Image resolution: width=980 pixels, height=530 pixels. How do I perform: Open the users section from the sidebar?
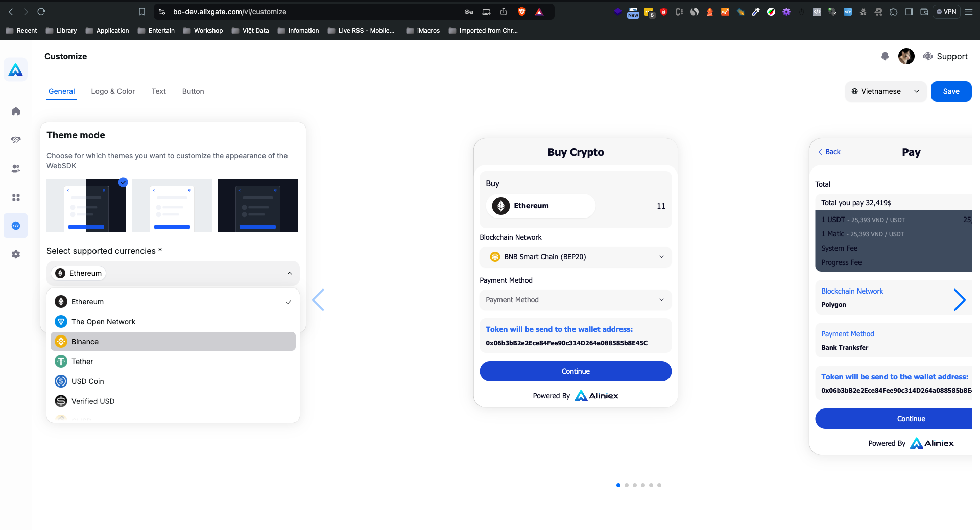(x=16, y=168)
